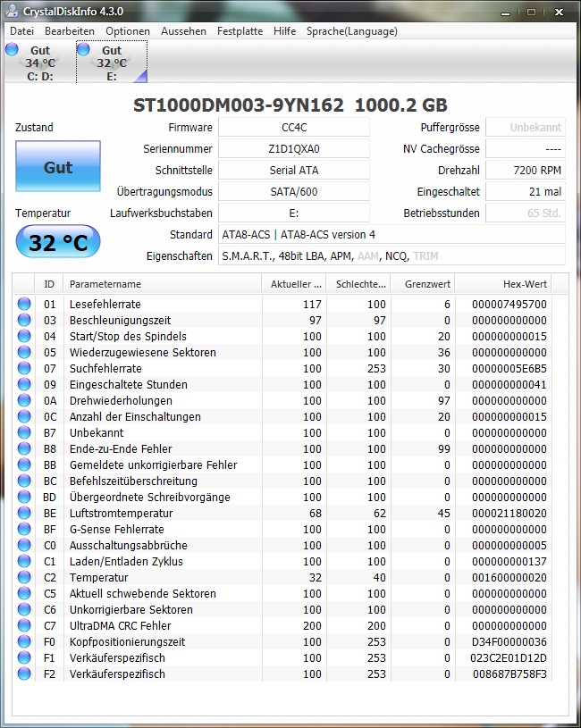Click the Eigenschaften features field
The width and height of the screenshot is (581, 728).
pos(392,255)
